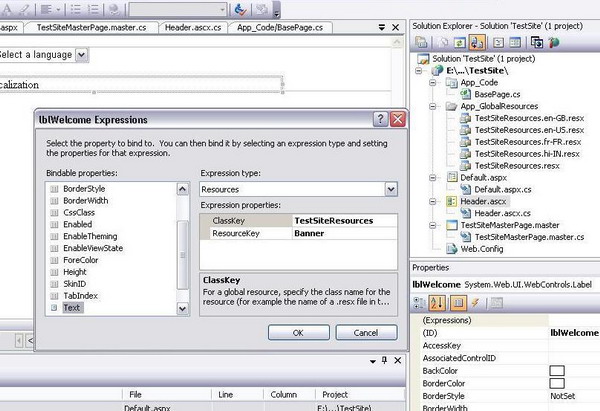Image resolution: width=600 pixels, height=411 pixels.
Task: Click the Cancel button in Expressions dialog
Action: (x=366, y=333)
